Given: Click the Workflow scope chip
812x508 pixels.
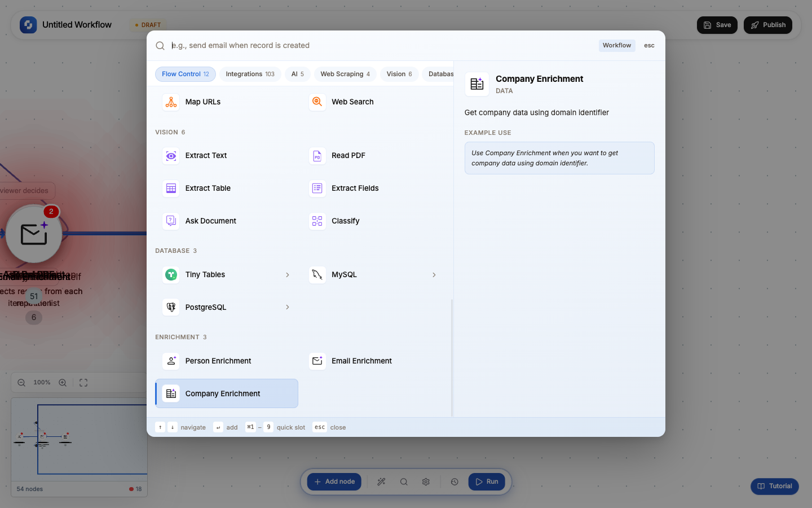Looking at the screenshot, I should (x=617, y=46).
